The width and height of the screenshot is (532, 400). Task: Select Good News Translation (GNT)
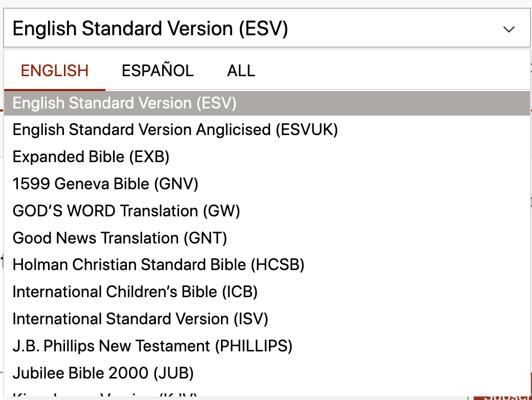(120, 238)
